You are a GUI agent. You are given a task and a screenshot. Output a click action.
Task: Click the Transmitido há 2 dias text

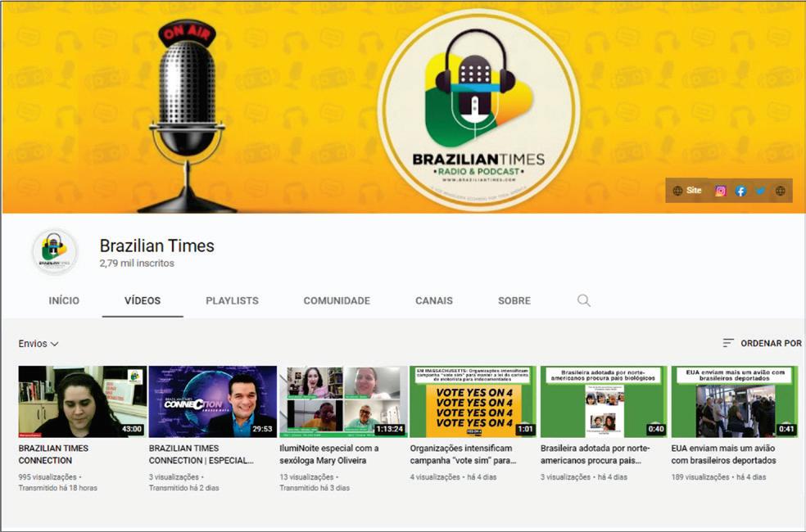(184, 488)
